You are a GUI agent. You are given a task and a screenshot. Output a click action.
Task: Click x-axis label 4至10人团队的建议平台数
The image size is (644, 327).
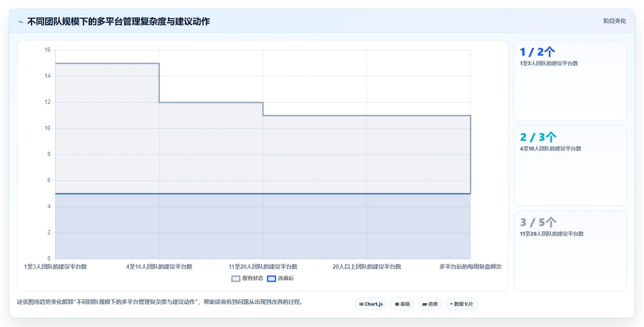click(159, 267)
